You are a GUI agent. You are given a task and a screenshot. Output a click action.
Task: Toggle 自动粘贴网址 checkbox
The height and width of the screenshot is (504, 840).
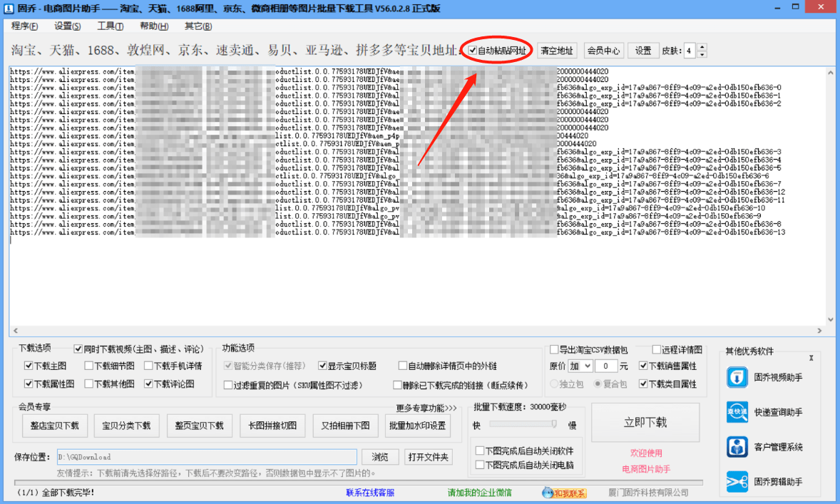point(473,51)
